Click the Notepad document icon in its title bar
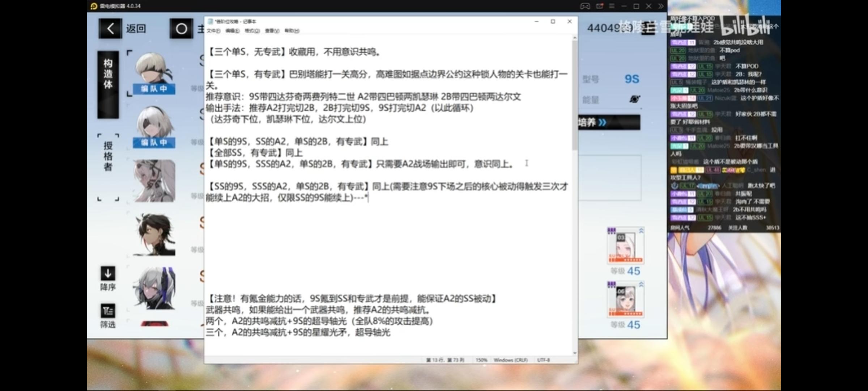This screenshot has width=868, height=391. pos(210,21)
